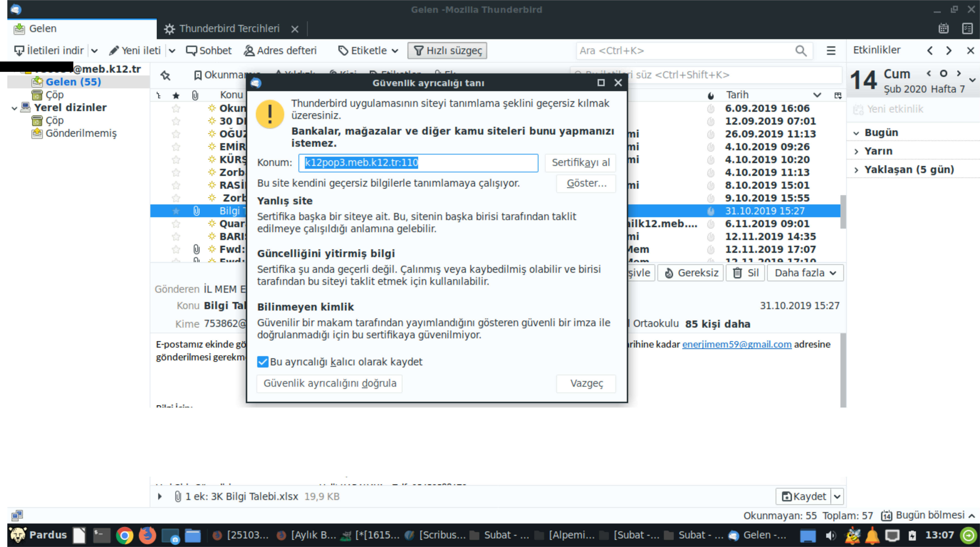
Task: Open the Daha fazla dropdown
Action: tap(805, 273)
